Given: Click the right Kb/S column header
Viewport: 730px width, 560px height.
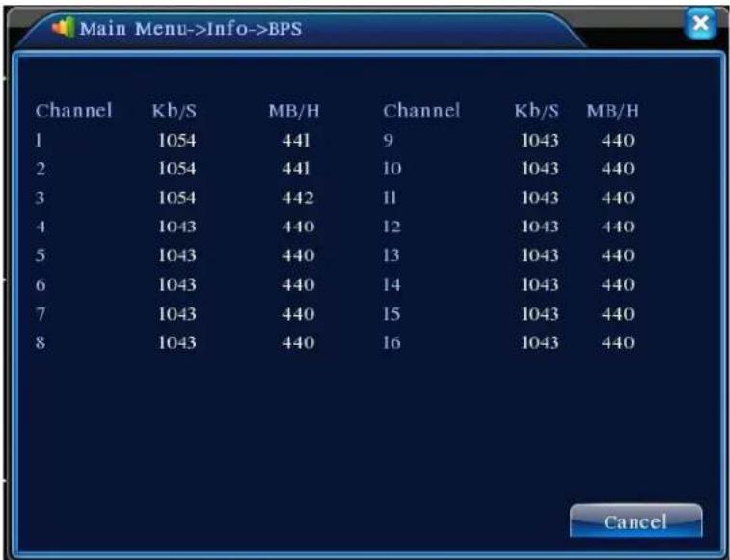Looking at the screenshot, I should tap(537, 111).
